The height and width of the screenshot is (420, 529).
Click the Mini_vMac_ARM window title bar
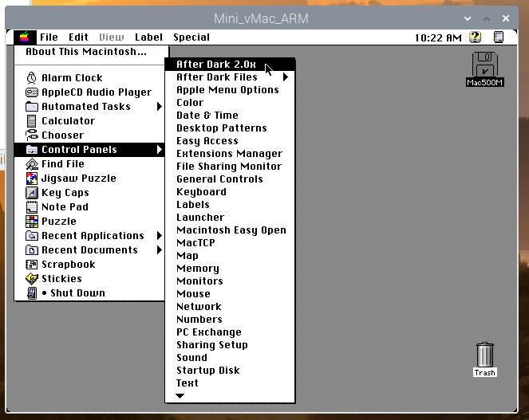(261, 18)
